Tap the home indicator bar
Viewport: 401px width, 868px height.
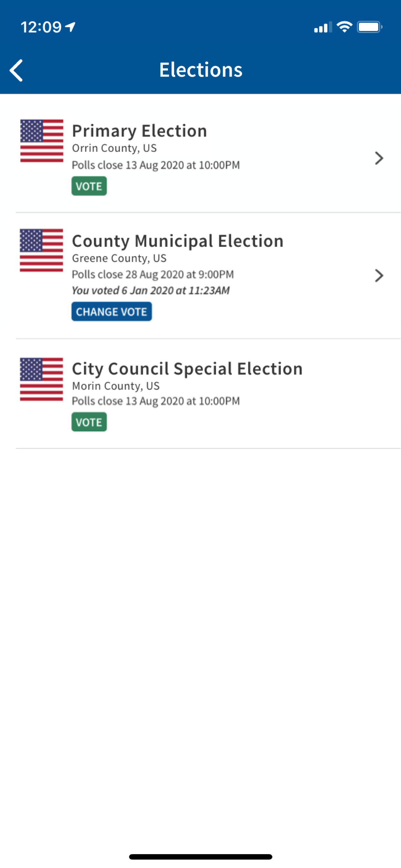click(200, 857)
